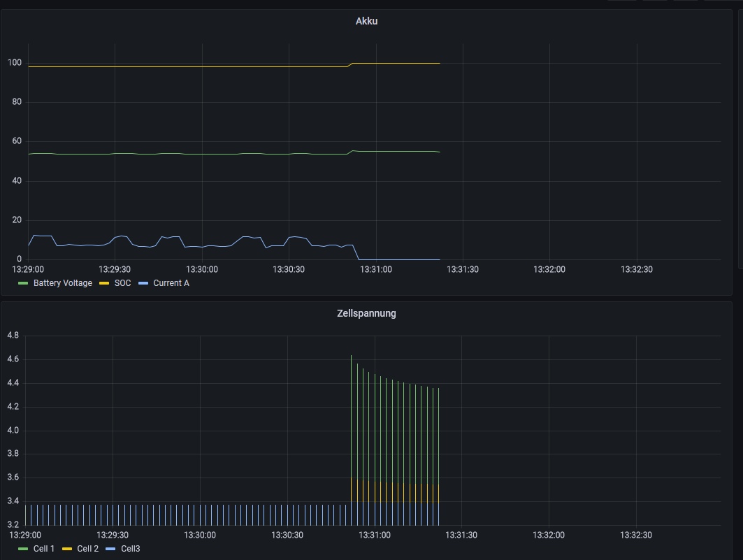Click the yellow Cell 2 color swatch
The width and height of the screenshot is (743, 560).
[x=67, y=549]
